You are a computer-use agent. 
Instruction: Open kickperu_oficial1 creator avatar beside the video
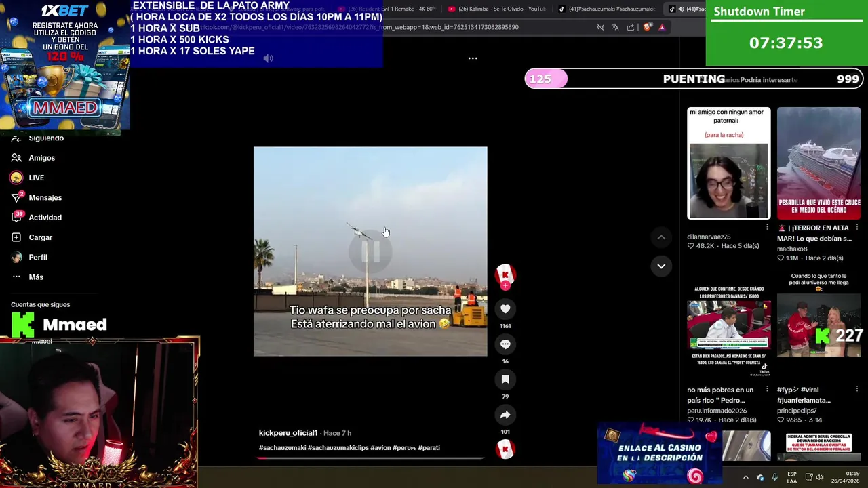click(505, 274)
